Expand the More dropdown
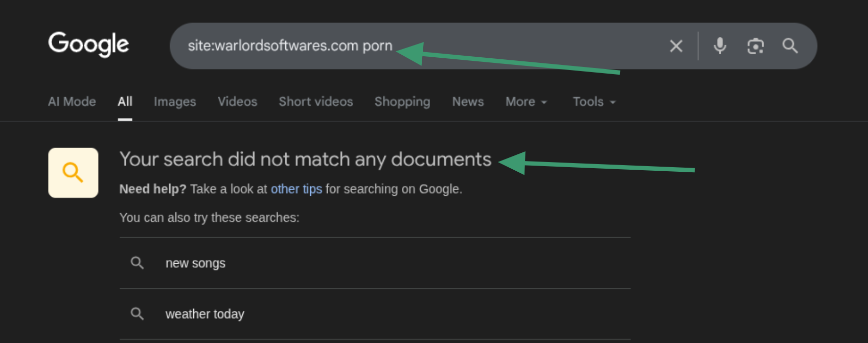The image size is (868, 343). point(527,102)
